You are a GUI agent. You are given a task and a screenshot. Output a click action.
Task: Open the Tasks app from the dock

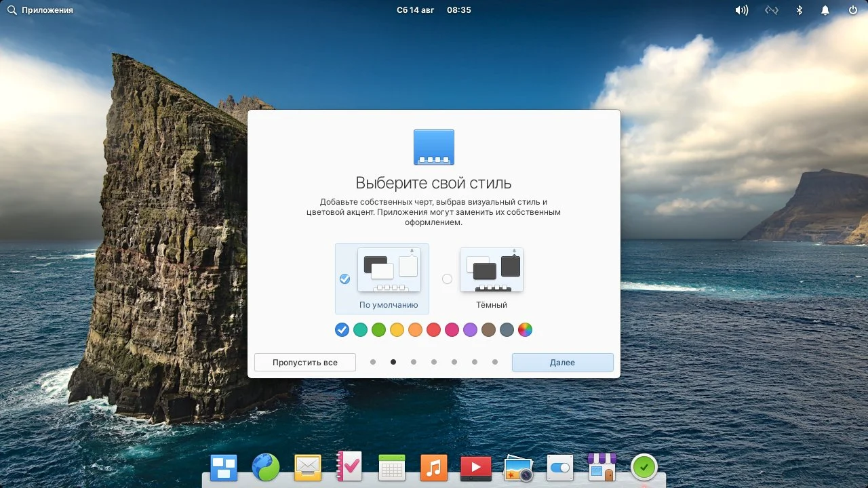tap(349, 467)
